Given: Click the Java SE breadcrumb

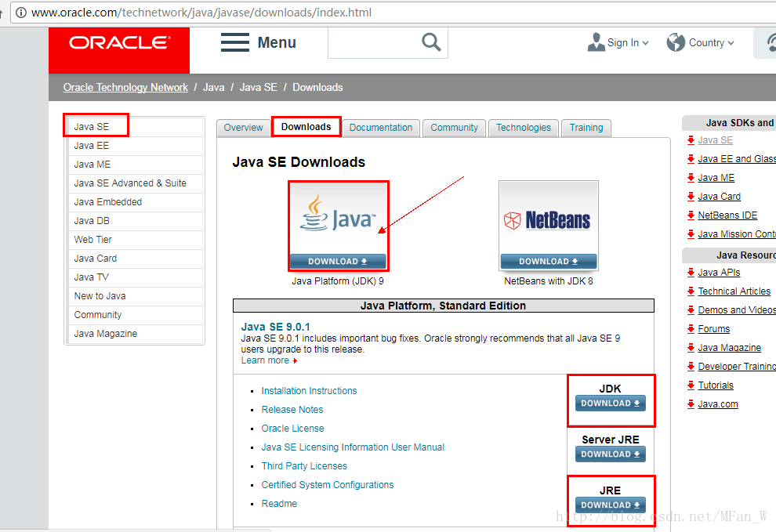Looking at the screenshot, I should (259, 88).
